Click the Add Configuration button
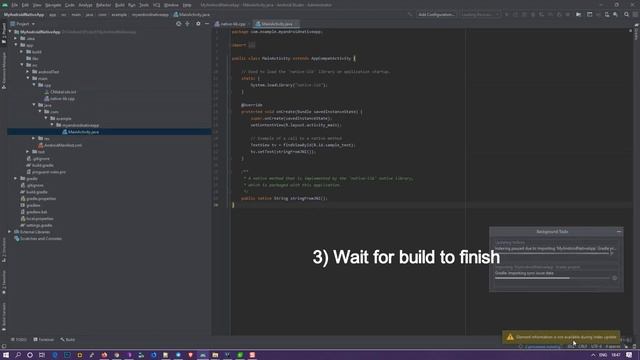The width and height of the screenshot is (640, 360). (x=436, y=15)
